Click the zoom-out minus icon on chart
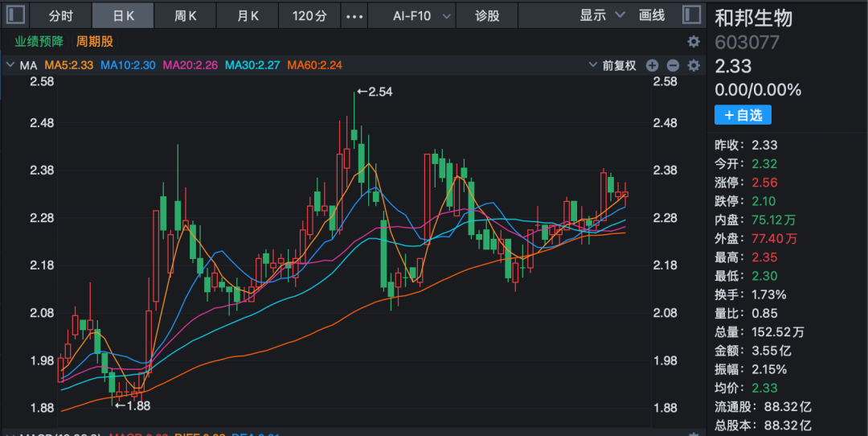This screenshot has height=436, width=868. (673, 66)
